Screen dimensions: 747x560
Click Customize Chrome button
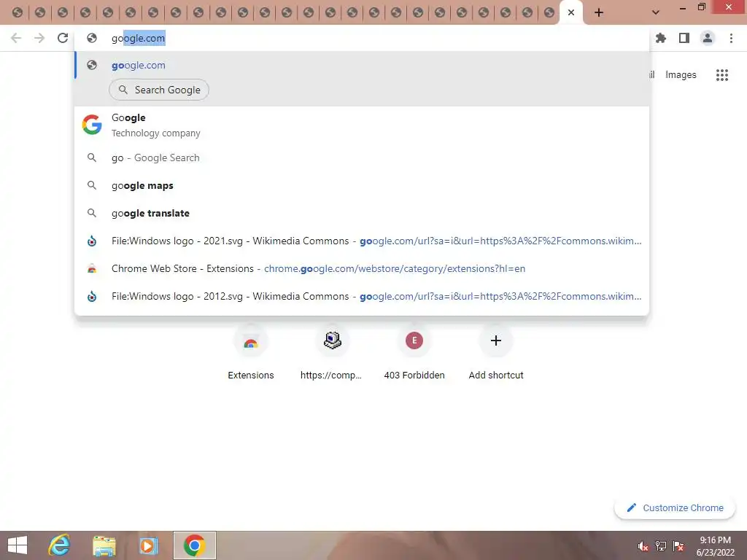click(674, 507)
